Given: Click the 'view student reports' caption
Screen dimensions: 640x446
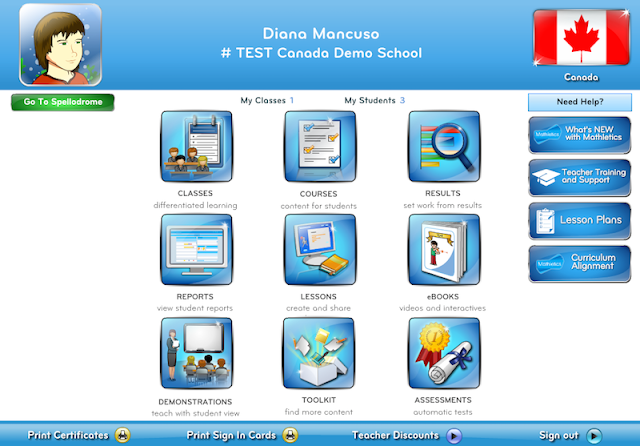Looking at the screenshot, I should point(195,308).
